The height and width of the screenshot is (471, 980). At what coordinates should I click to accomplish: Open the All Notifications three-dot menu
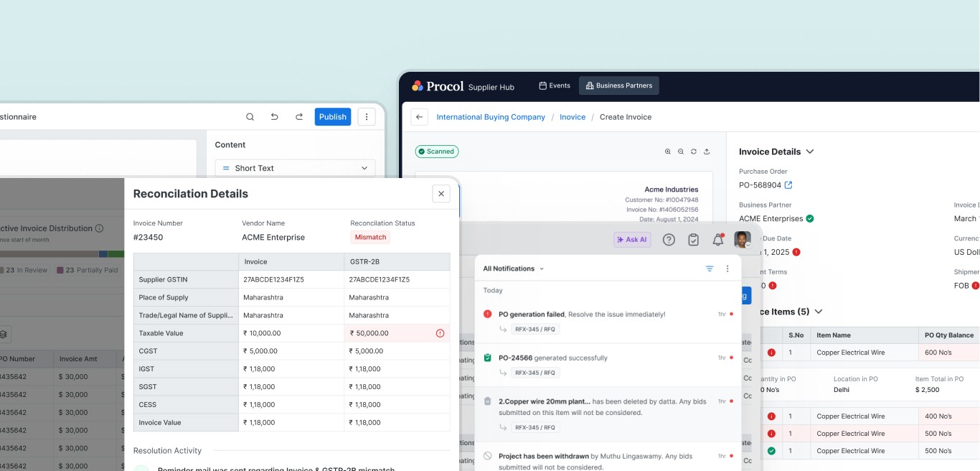pyautogui.click(x=727, y=269)
